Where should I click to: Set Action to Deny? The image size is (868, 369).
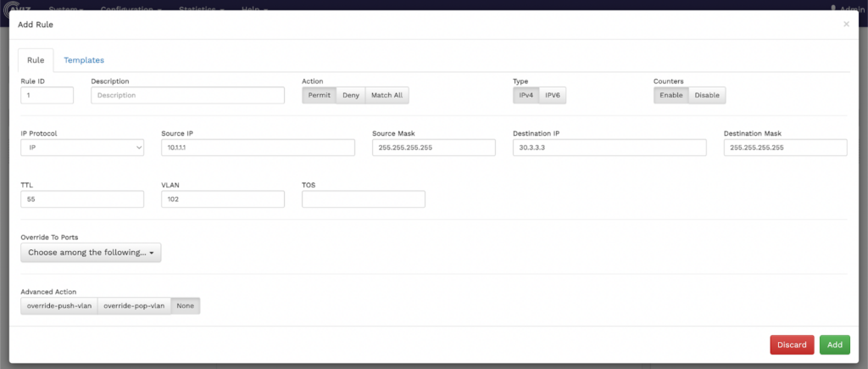(x=350, y=95)
